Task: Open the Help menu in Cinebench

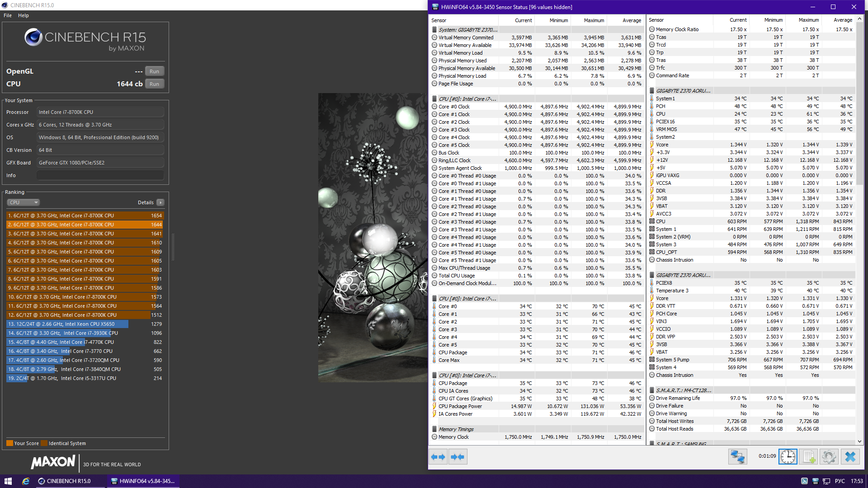Action: (24, 15)
